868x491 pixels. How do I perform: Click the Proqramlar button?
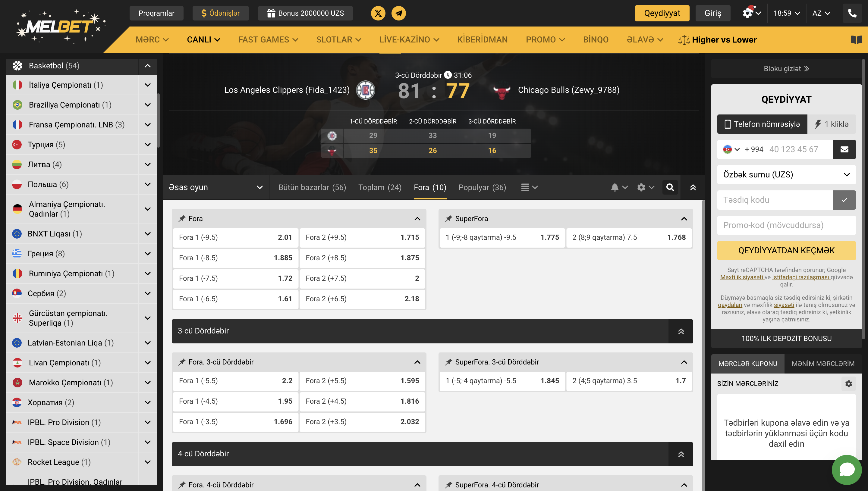click(156, 13)
